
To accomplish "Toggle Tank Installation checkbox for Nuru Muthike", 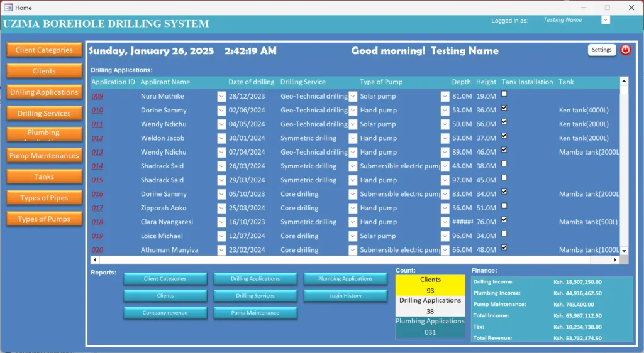I will point(504,94).
